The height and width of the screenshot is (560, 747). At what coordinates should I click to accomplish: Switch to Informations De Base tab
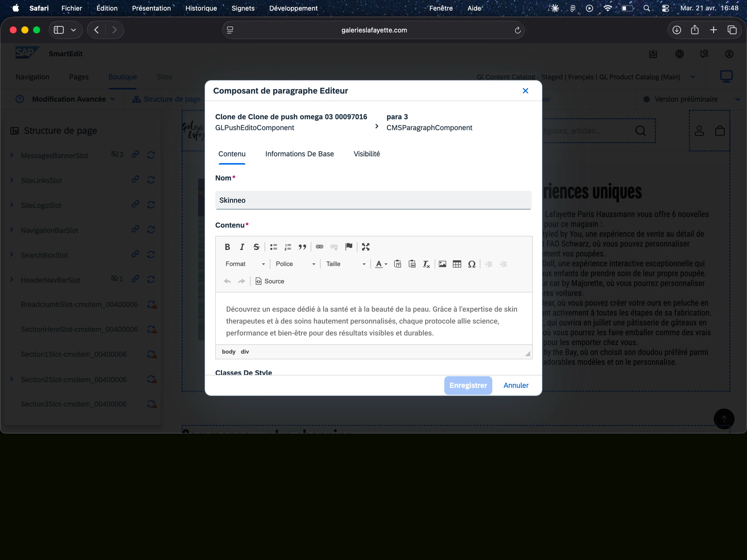coord(300,154)
